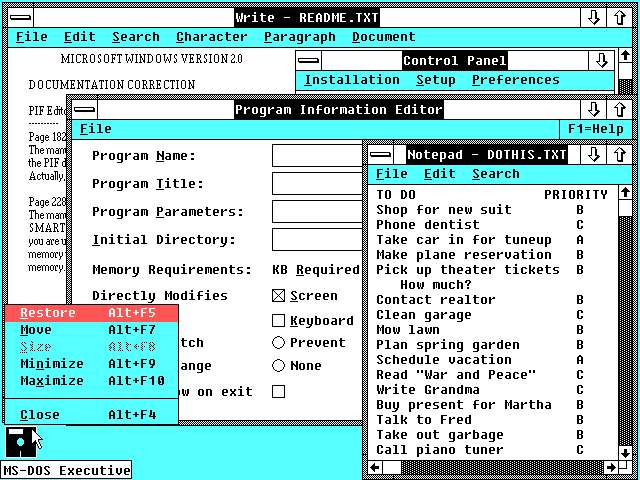Viewport: 640px width, 480px height.
Task: Click Notepad's vertical scrollbar down arrow
Action: pos(625,453)
